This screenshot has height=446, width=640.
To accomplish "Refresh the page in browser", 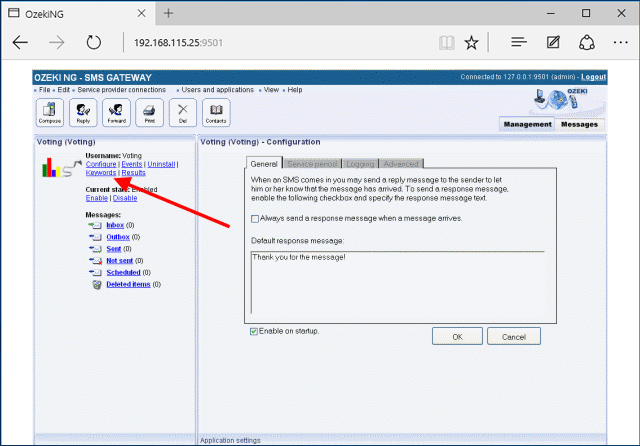I will 93,42.
